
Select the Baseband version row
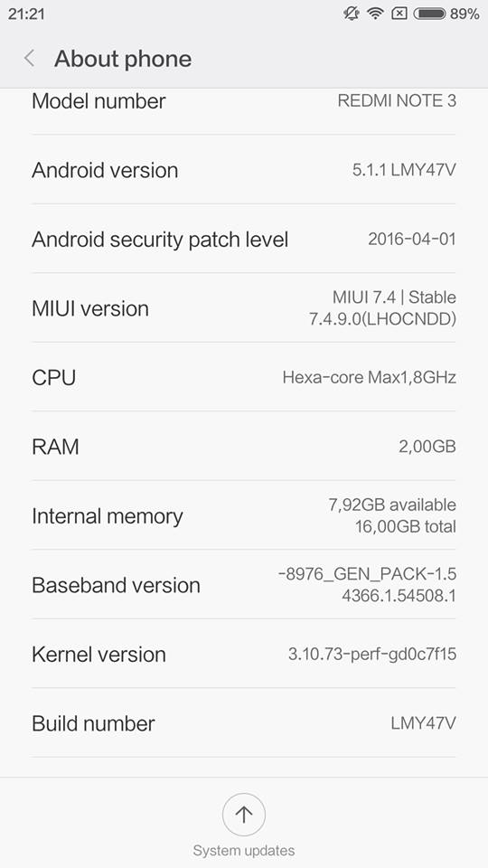click(244, 585)
